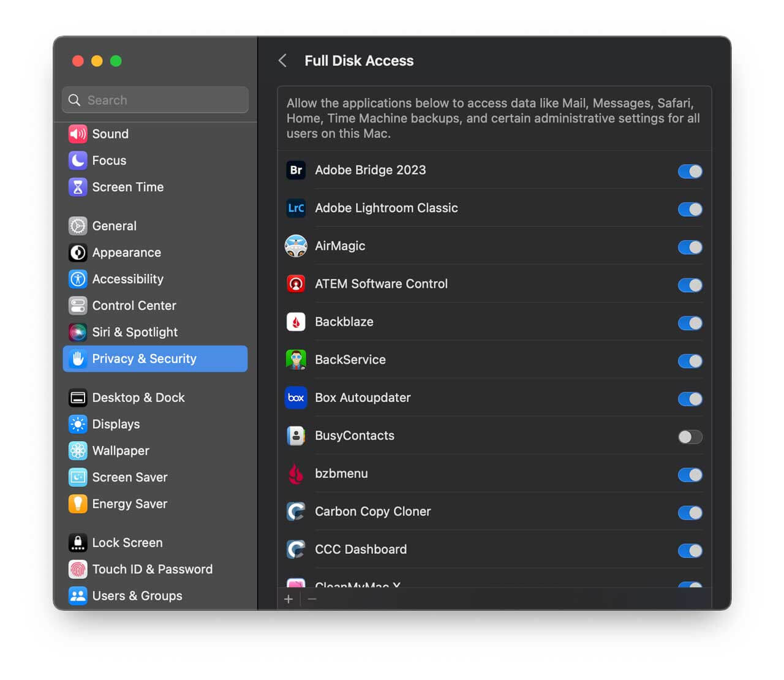Click the Search field in sidebar
This screenshot has width=784, height=680.
coord(155,100)
